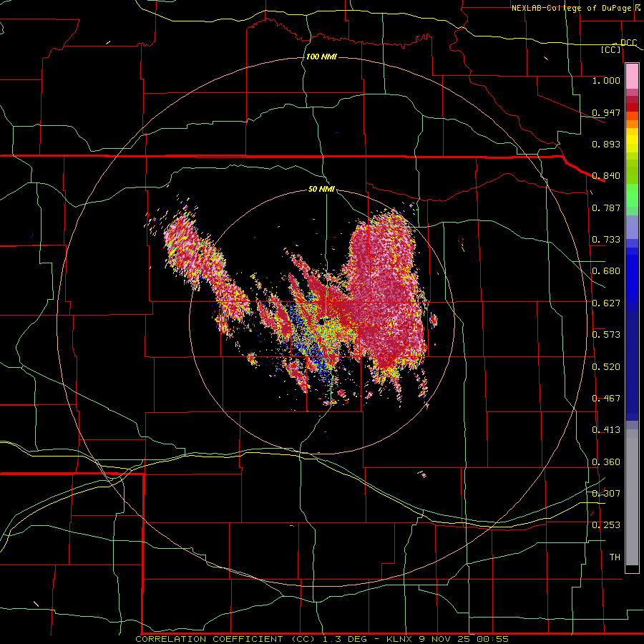This screenshot has width=644, height=644.
Task: Click the TH threshold label on scale
Action: point(615,557)
